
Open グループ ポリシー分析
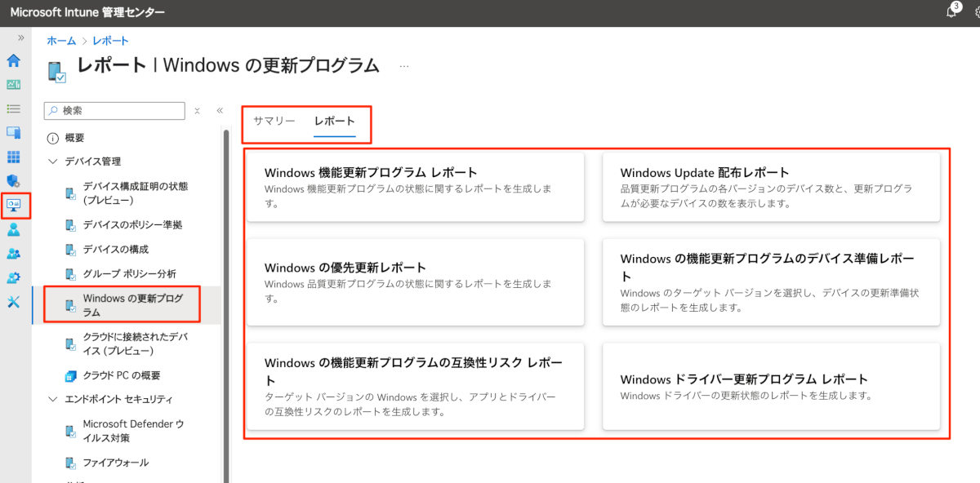tap(129, 273)
